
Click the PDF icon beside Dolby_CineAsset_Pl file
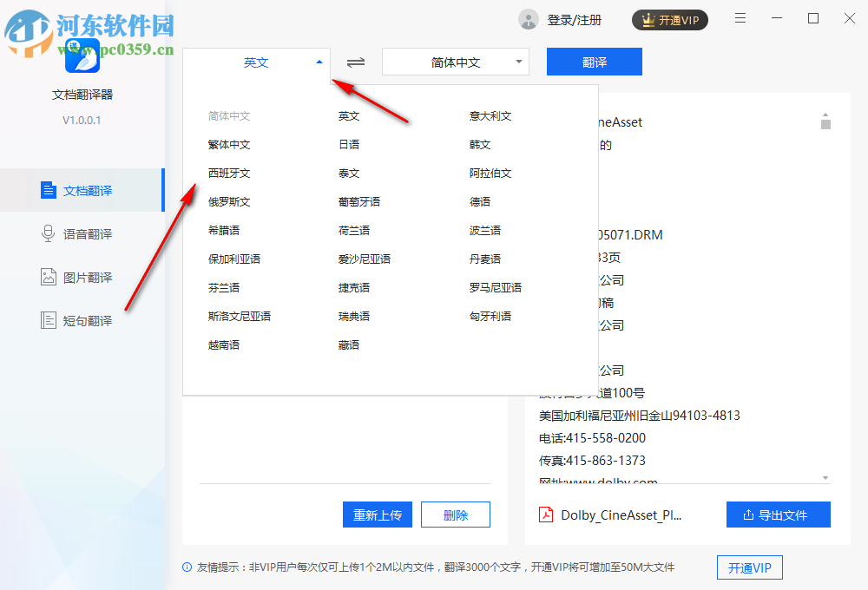545,514
